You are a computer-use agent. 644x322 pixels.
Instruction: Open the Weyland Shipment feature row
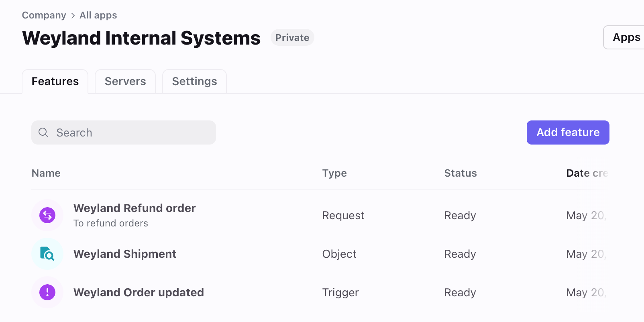click(x=320, y=254)
